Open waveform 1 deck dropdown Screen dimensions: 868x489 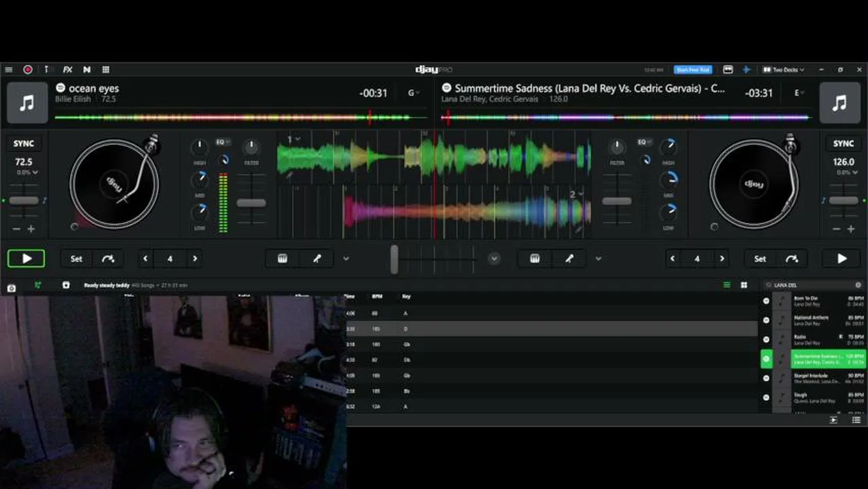click(293, 139)
